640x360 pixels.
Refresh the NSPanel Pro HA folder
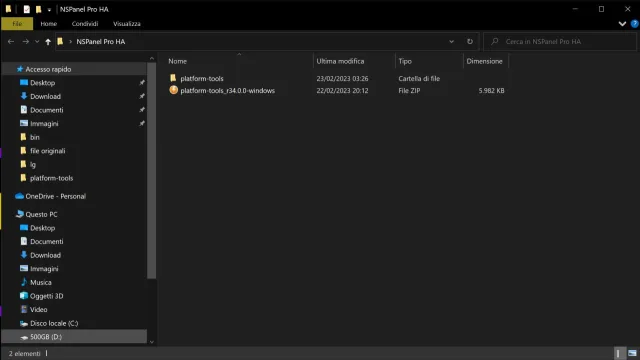pyautogui.click(x=470, y=42)
